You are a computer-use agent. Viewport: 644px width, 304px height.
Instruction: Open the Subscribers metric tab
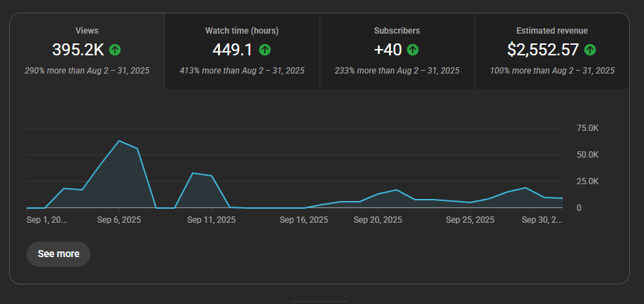click(397, 50)
